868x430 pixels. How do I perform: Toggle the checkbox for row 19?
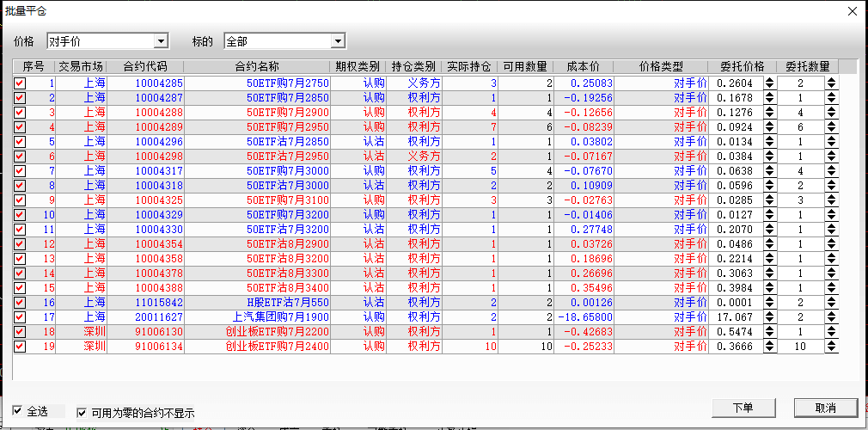pos(20,347)
